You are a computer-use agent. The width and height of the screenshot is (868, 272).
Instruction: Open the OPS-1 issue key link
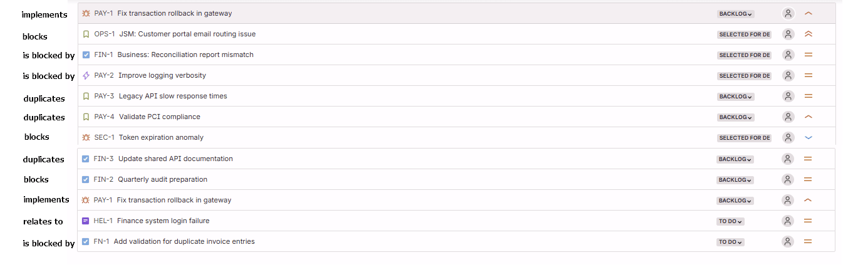click(105, 34)
